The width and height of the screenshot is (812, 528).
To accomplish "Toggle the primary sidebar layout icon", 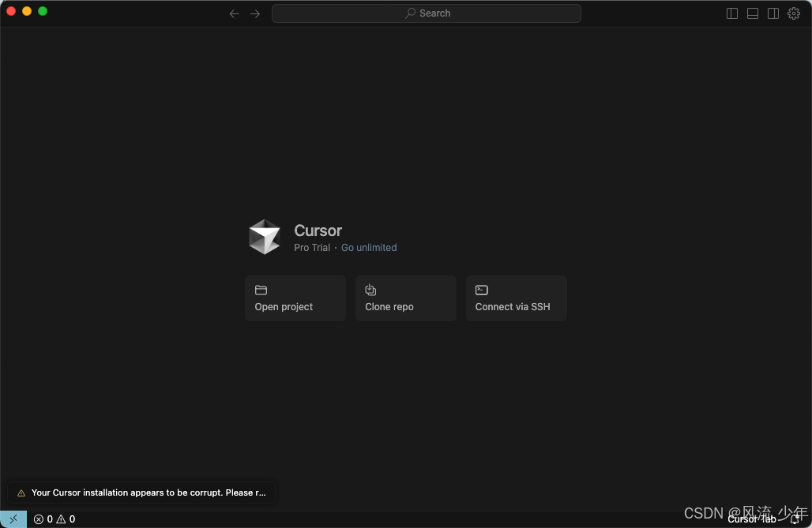I will pos(731,13).
